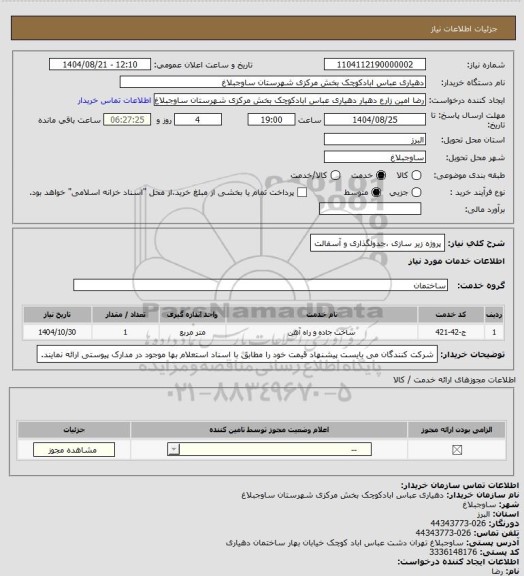Click the need date cell 1404/10/30
The width and height of the screenshot is (524, 576).
[57, 332]
